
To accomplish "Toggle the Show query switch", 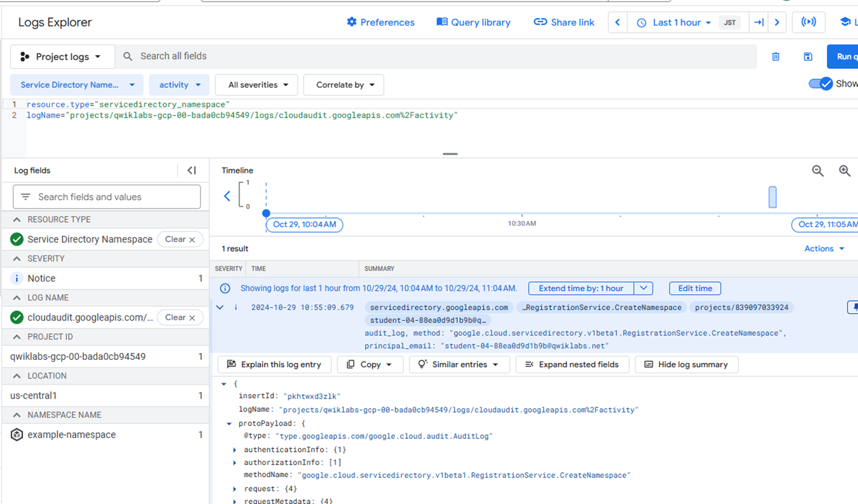I will pyautogui.click(x=821, y=84).
